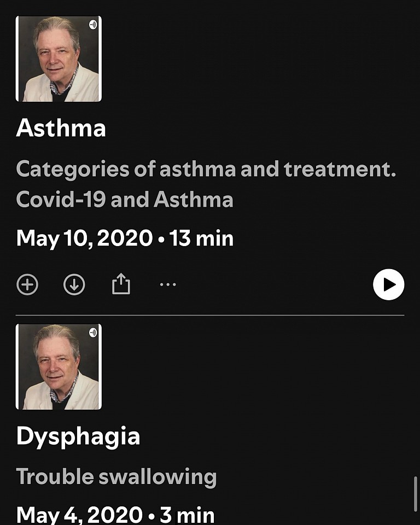Tap the May 4, 2020 date
420x525 pixels.
pos(79,515)
